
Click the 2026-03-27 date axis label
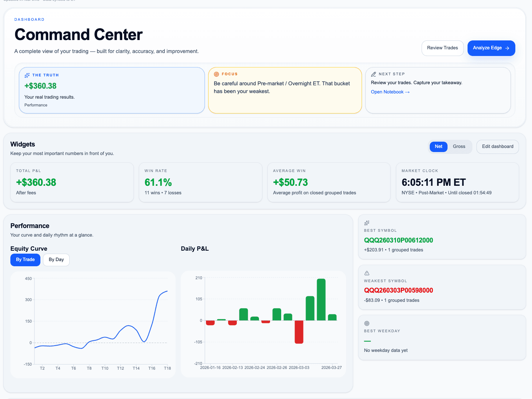click(x=332, y=367)
